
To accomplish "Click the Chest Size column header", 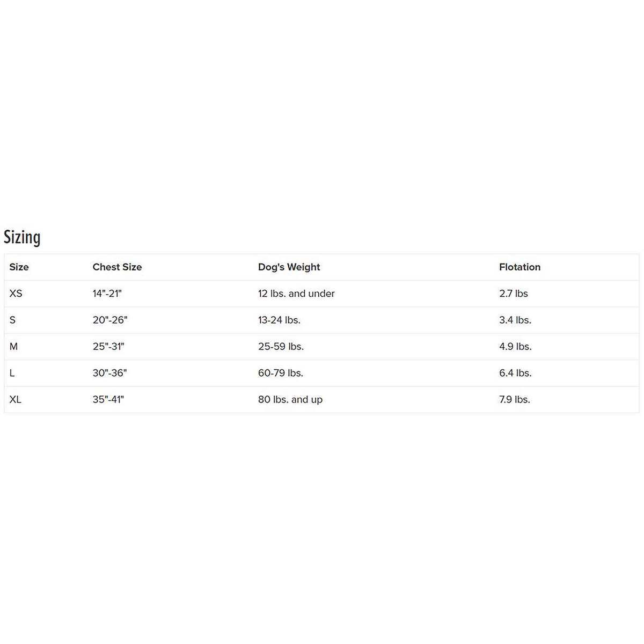I will pos(117,267).
